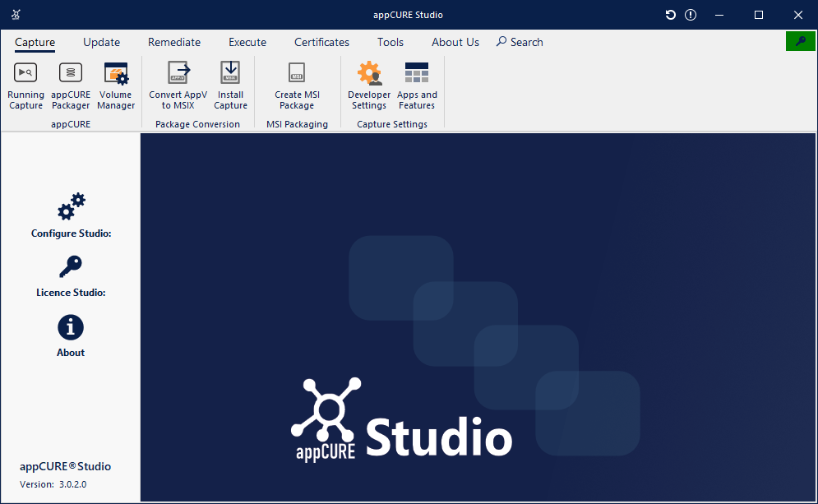This screenshot has height=504, width=818.
Task: Click the ribbon Search box
Action: pos(520,42)
